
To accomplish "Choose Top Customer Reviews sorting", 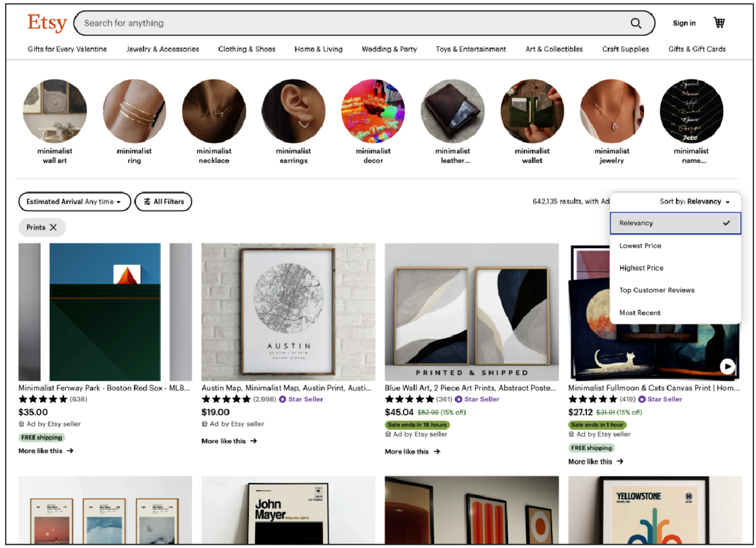I will point(656,290).
